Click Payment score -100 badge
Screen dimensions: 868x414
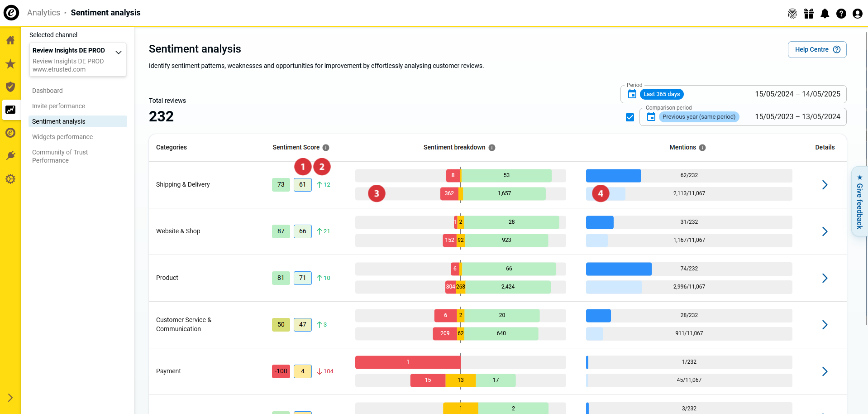pos(281,371)
